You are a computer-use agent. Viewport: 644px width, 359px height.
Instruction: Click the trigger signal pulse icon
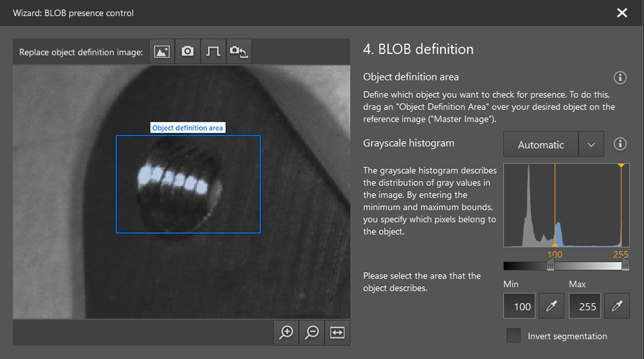(x=213, y=51)
